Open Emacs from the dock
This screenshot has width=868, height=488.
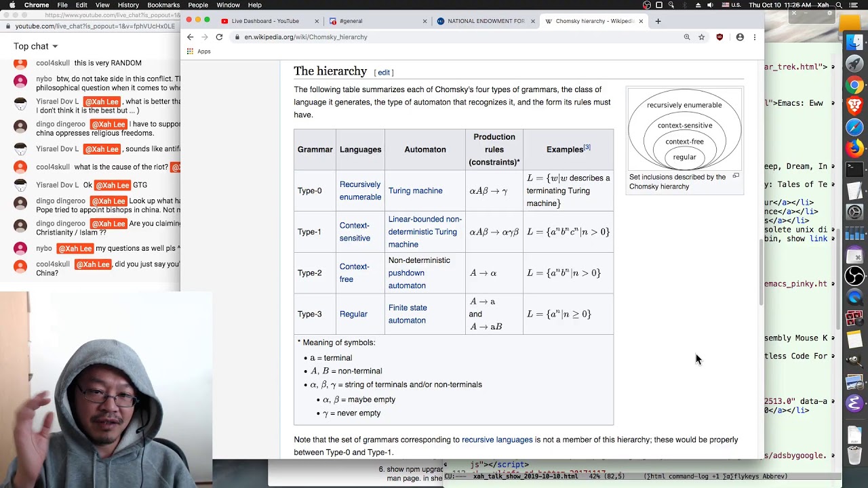coord(854,404)
